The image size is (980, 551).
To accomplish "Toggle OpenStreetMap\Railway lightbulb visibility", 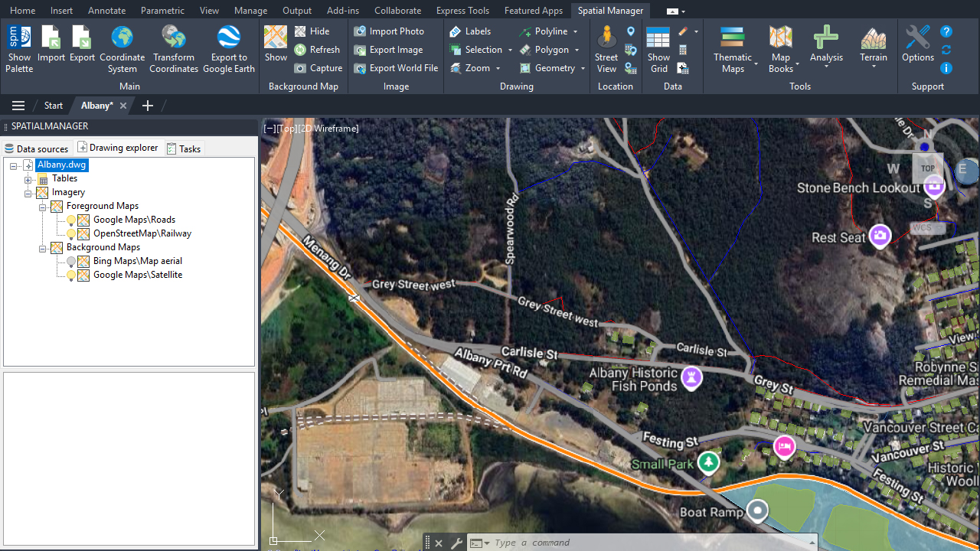I will 71,234.
